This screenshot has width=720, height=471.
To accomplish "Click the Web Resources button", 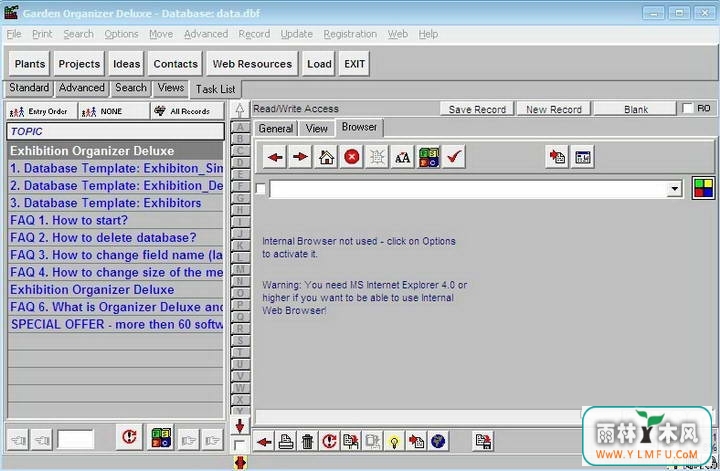I will pyautogui.click(x=252, y=64).
